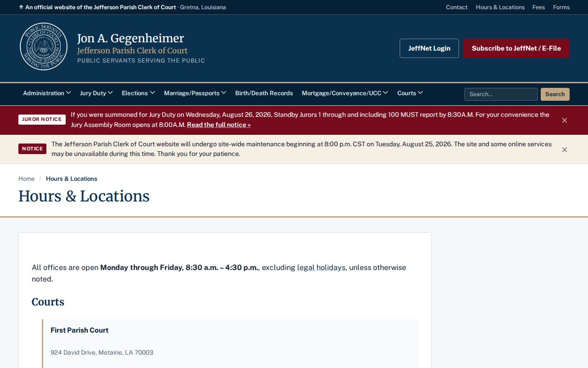Viewport: 588px width, 368px height.
Task: Go to Birth/Death Records page
Action: (264, 93)
